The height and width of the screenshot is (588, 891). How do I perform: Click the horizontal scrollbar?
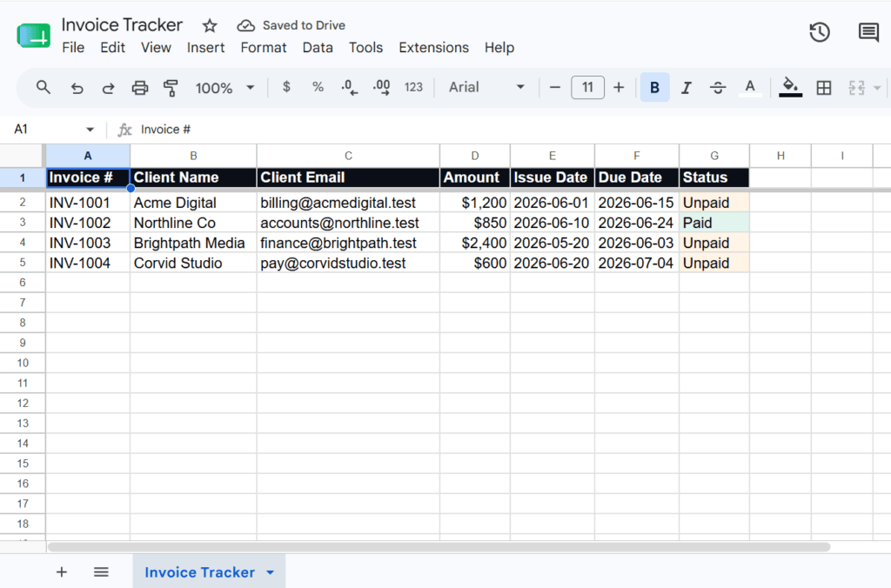tap(439, 547)
